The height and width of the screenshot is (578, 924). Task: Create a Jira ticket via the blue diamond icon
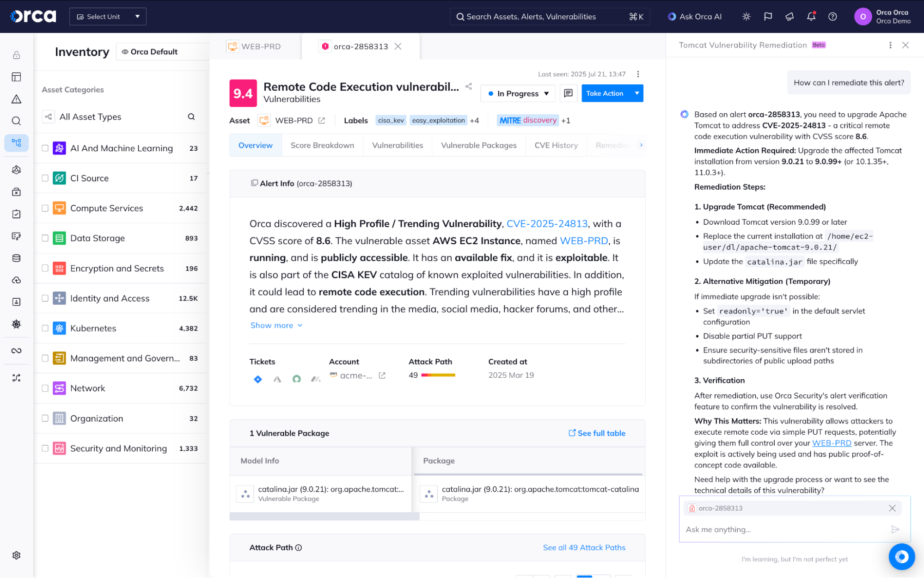click(258, 379)
